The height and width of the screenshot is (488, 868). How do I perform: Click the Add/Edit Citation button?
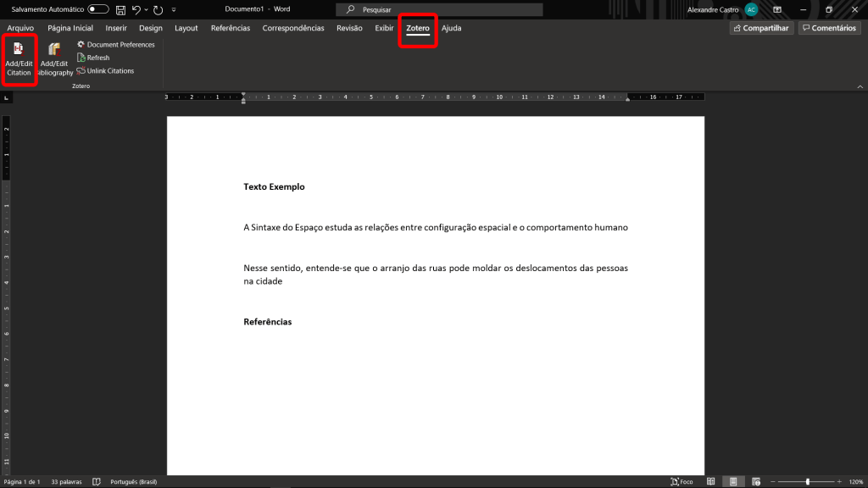point(19,58)
